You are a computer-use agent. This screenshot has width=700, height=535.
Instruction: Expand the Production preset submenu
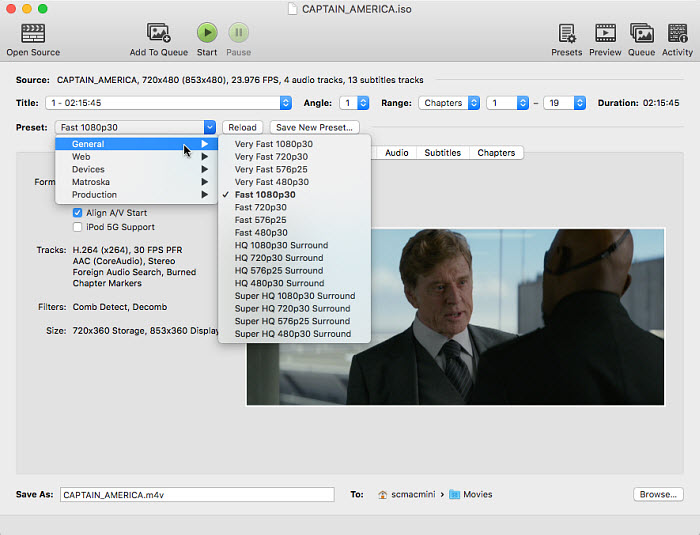[x=136, y=195]
